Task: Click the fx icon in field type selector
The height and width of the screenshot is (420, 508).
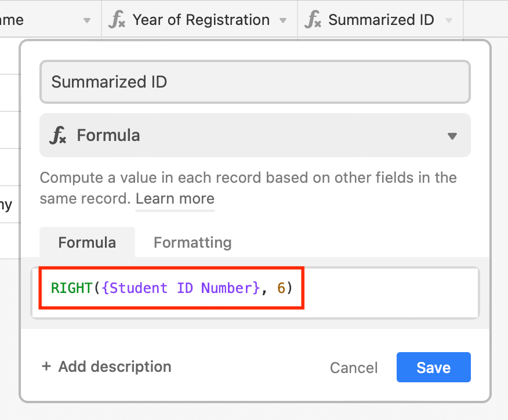Action: [x=58, y=135]
